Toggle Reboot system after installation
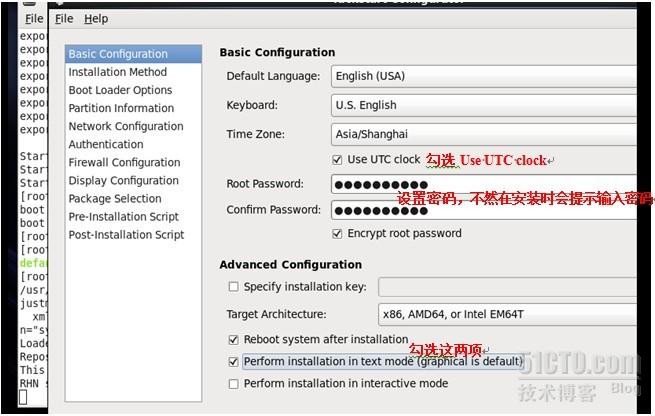Image resolution: width=655 pixels, height=416 pixels. (234, 340)
